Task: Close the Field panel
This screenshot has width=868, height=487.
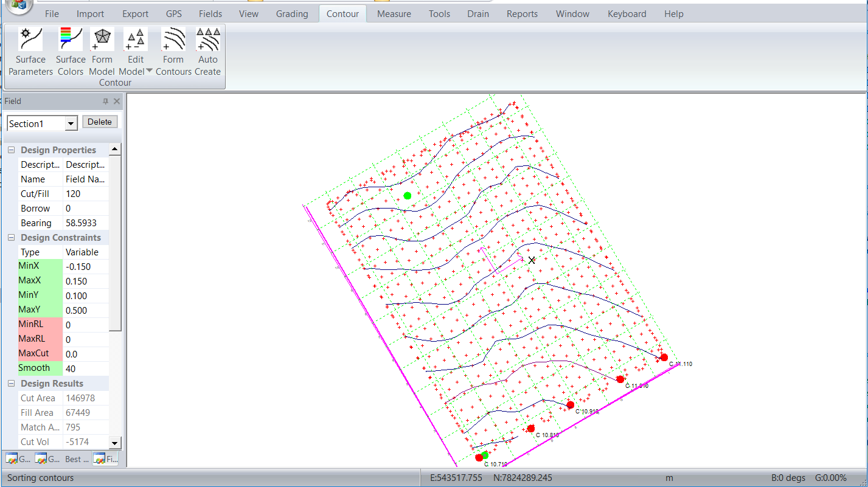Action: tap(117, 102)
